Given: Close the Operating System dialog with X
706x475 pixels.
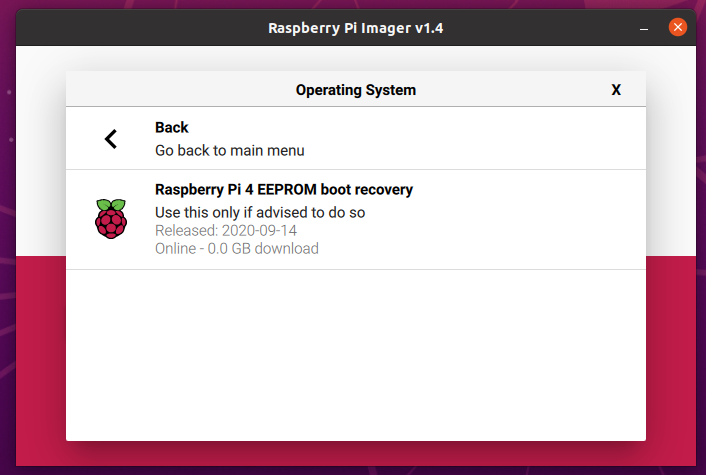Looking at the screenshot, I should (x=616, y=90).
